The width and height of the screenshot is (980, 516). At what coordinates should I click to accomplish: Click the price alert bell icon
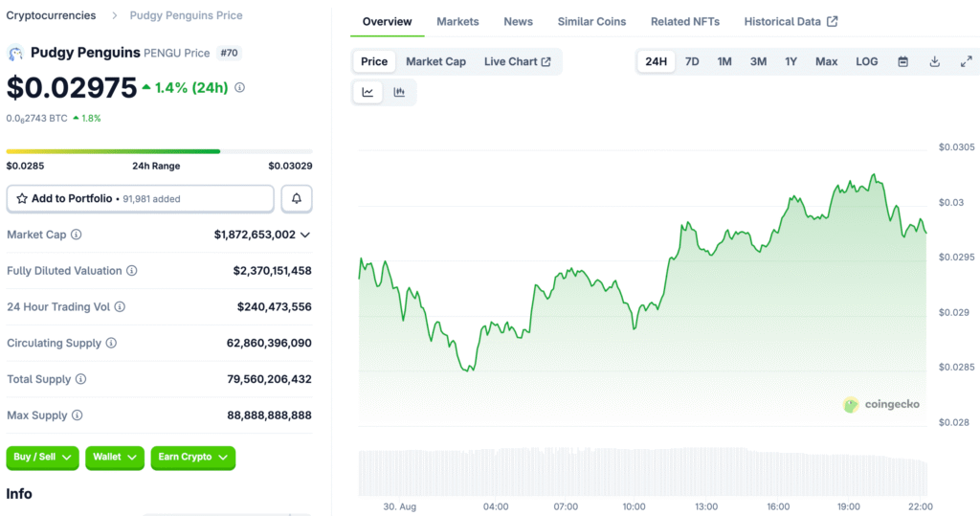(x=297, y=198)
